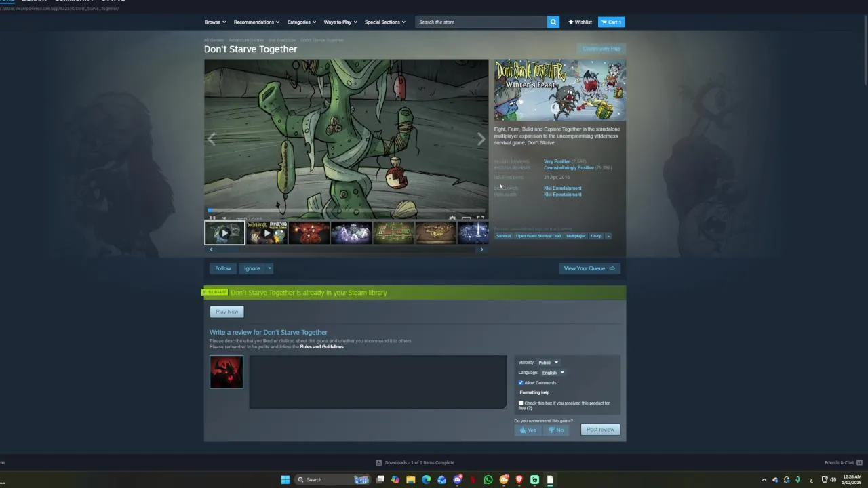This screenshot has height=488, width=868.
Task: Select the Multiplayer tag
Action: click(x=576, y=236)
